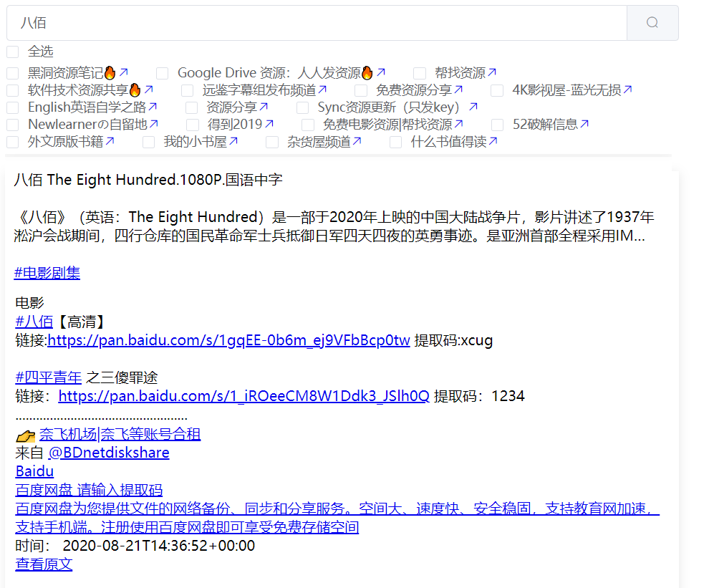The height and width of the screenshot is (588, 709).
Task: Open Baidu pan link with code xcug
Action: (x=228, y=340)
